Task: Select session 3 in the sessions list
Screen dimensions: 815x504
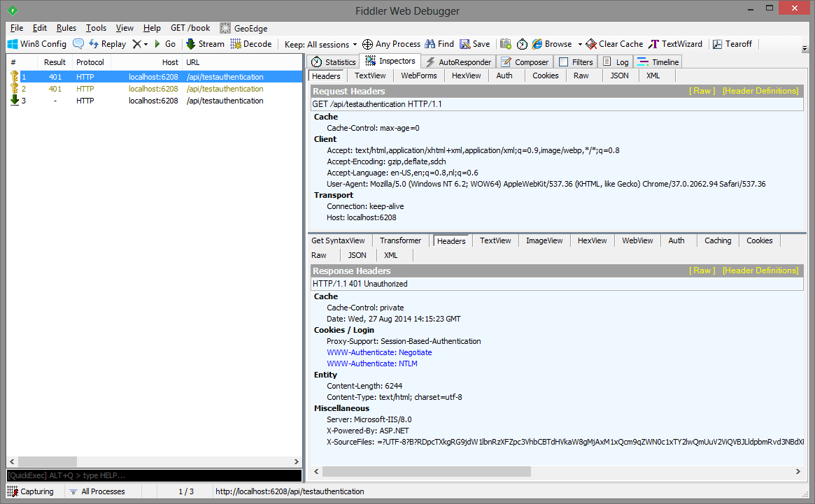Action: (155, 101)
